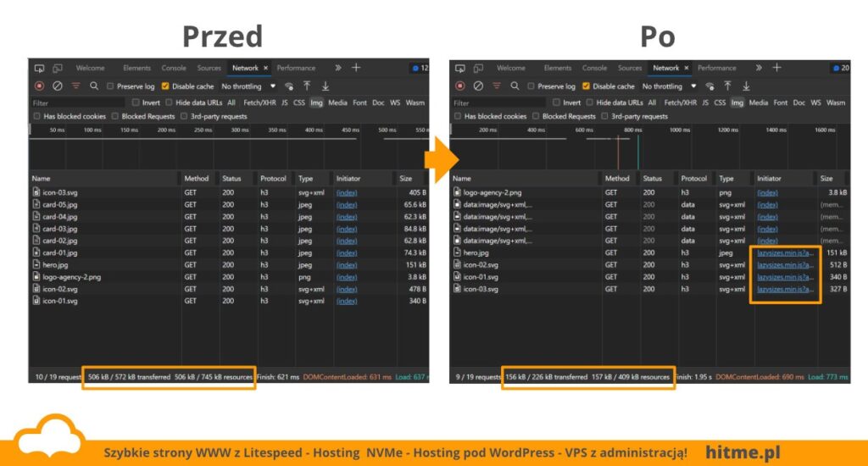This screenshot has width=868, height=466.
Task: Select logo-agency-2.png row in Po panel
Action: [649, 192]
